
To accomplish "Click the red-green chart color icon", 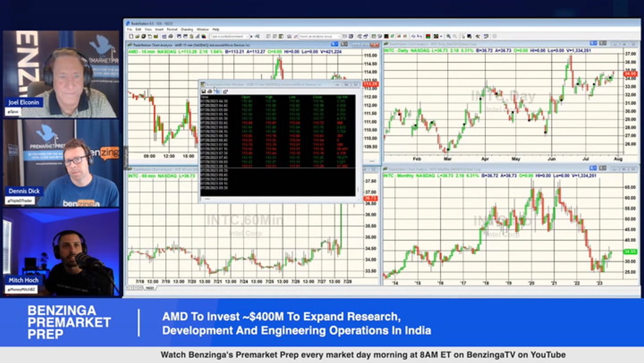I will tap(428, 36).
